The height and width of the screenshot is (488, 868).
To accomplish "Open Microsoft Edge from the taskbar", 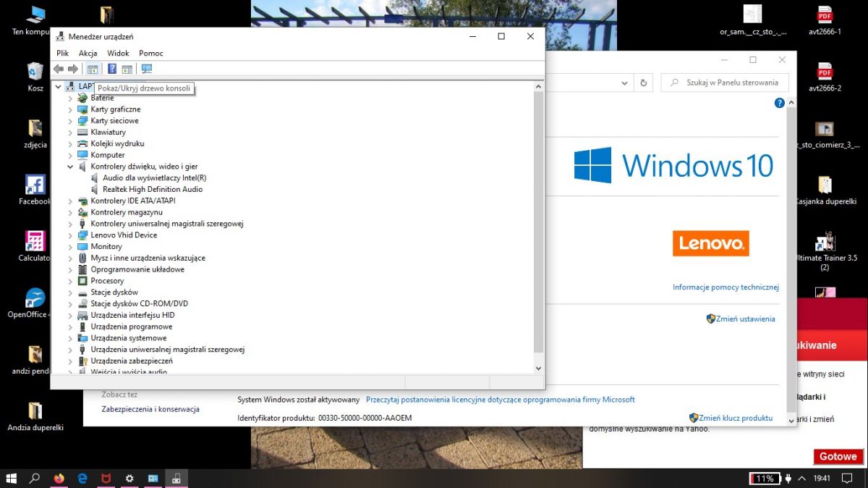I will pyautogui.click(x=82, y=479).
